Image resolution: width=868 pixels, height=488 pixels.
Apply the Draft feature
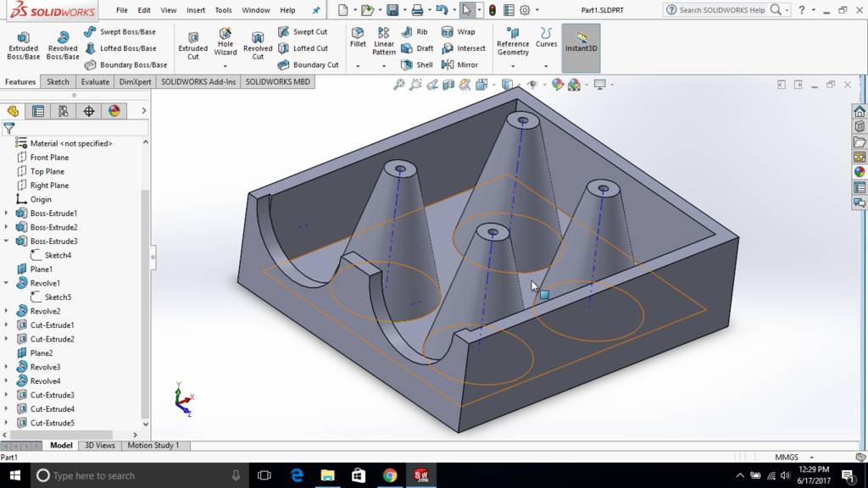tap(417, 48)
